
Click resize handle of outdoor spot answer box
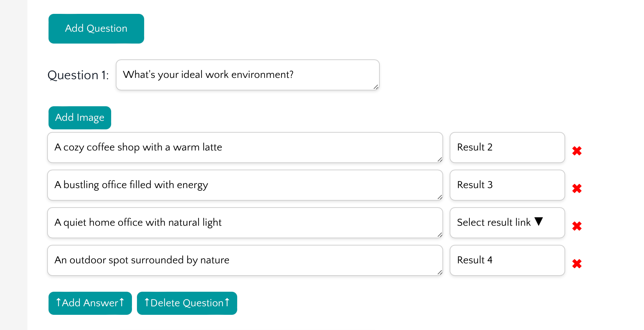[439, 272]
